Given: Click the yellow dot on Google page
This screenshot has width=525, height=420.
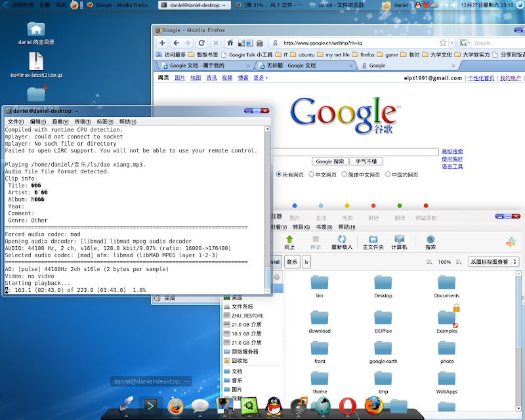Looking at the screenshot, I should pyautogui.click(x=347, y=205).
